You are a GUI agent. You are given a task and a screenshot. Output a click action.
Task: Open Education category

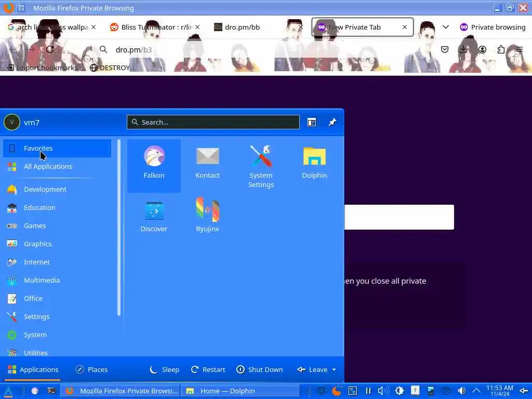[57, 208]
